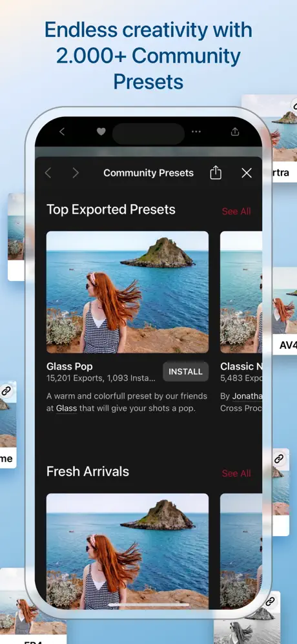Viewport: 297px width, 644px height.
Task: See all Top Exported Presets
Action: (x=236, y=211)
